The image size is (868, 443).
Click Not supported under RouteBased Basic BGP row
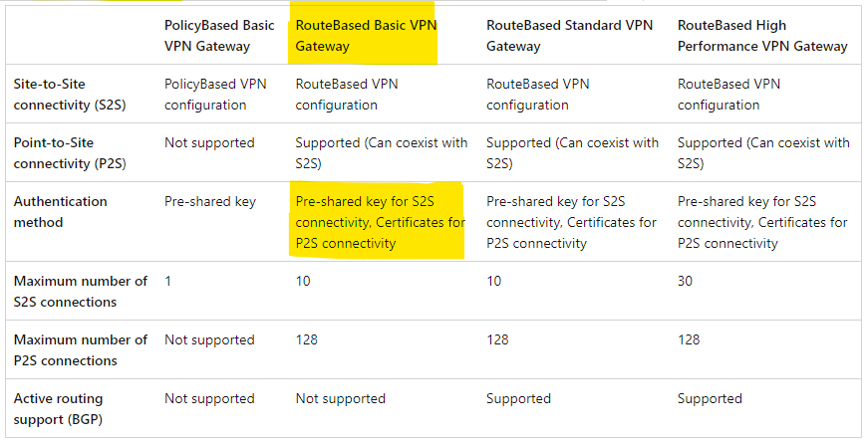coord(341,399)
